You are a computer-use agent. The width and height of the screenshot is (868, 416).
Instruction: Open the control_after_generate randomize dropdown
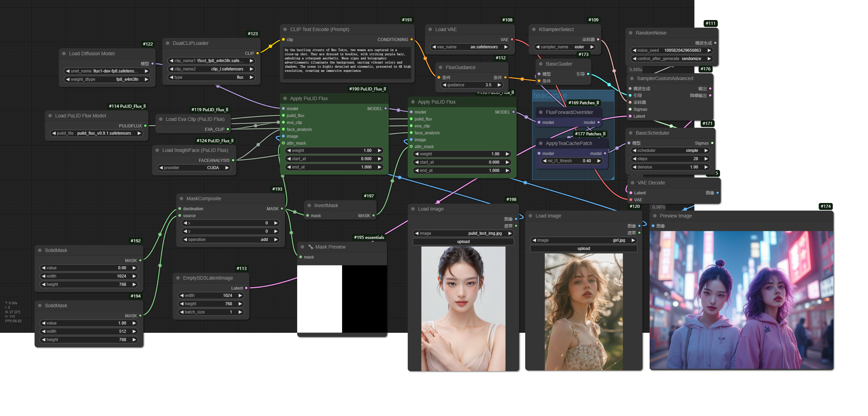click(x=671, y=59)
